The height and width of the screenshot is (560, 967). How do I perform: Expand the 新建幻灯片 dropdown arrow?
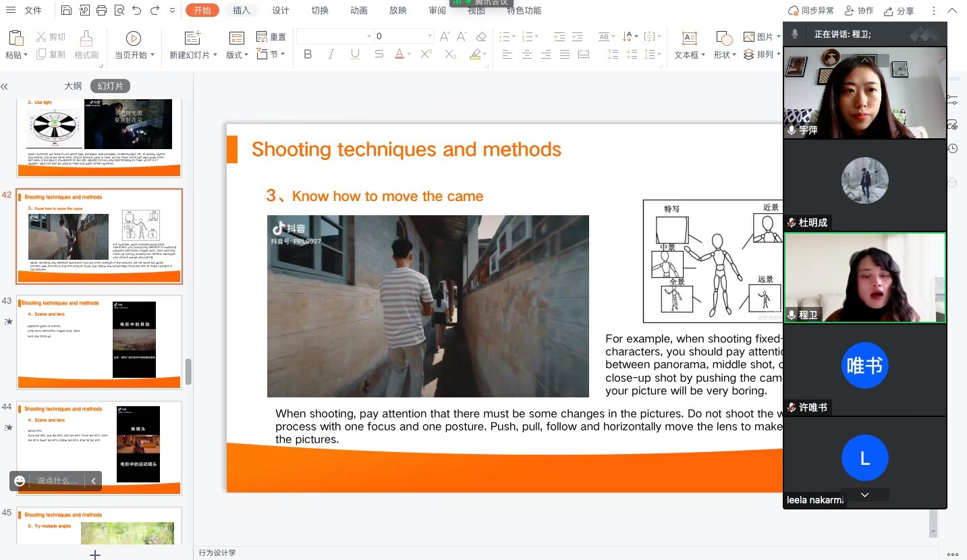(215, 55)
